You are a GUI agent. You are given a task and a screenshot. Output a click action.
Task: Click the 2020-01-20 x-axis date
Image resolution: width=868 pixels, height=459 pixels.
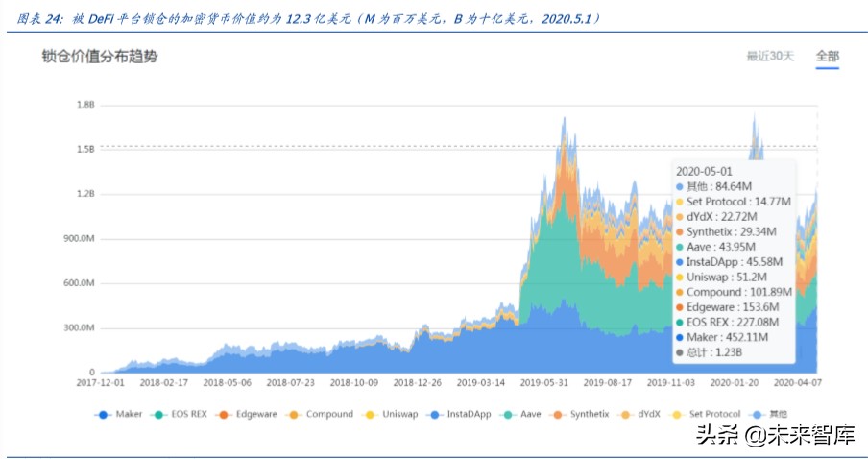735,382
